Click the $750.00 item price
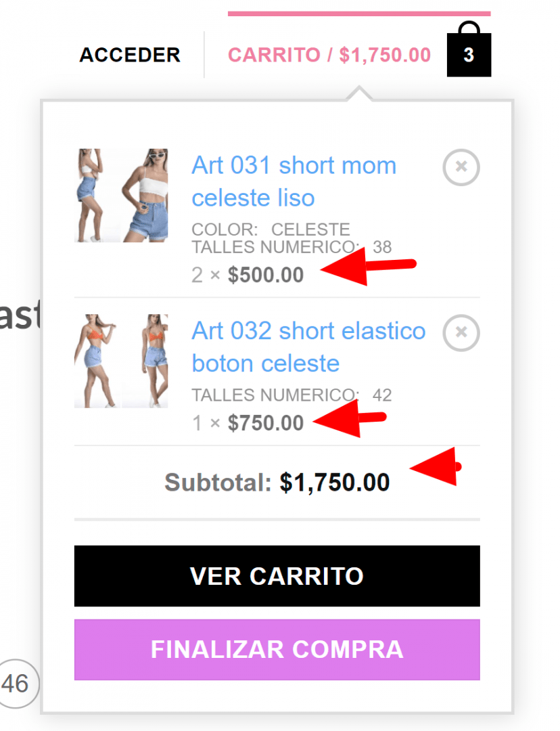 coord(266,423)
